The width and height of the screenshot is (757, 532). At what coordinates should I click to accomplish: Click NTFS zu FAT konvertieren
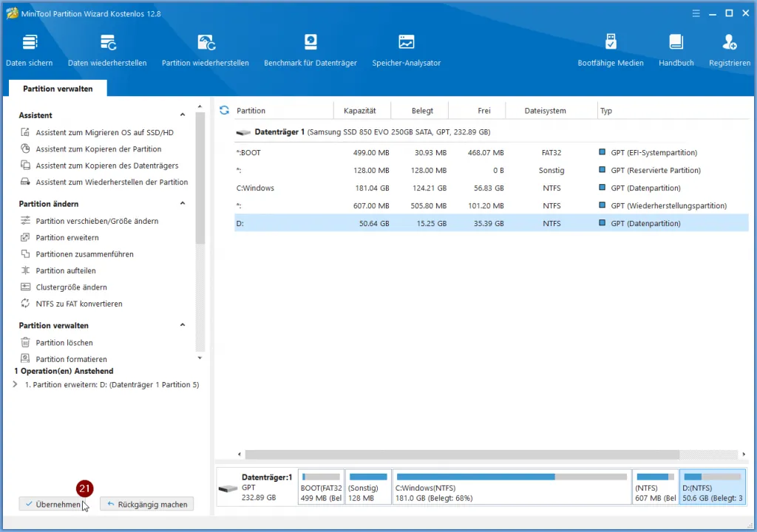pos(78,304)
